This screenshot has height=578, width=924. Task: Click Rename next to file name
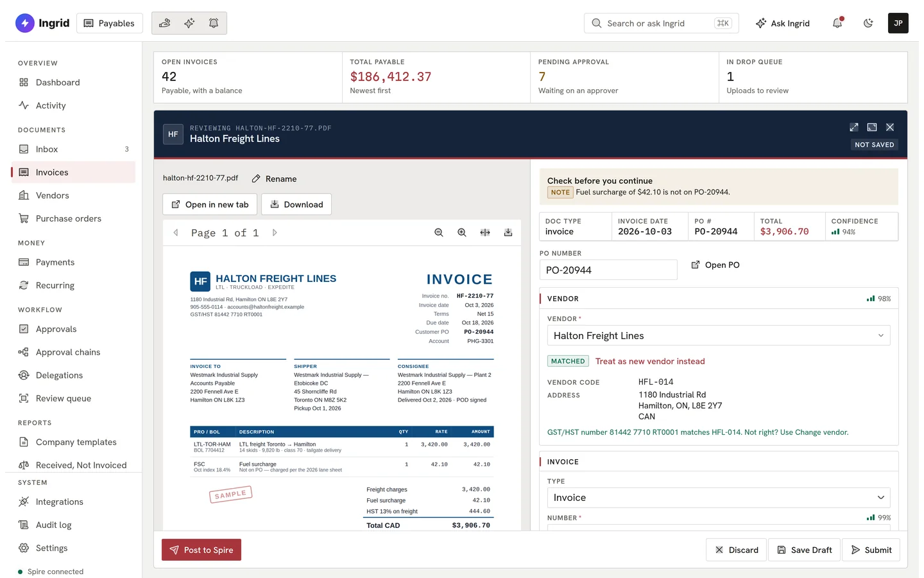pyautogui.click(x=274, y=179)
